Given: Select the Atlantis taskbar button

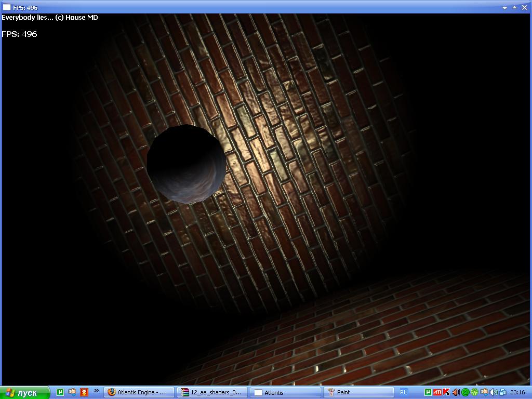Looking at the screenshot, I should 285,392.
